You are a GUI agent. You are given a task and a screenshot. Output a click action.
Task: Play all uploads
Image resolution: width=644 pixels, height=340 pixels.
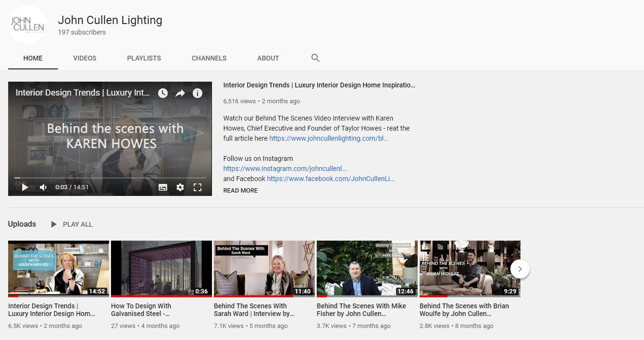pyautogui.click(x=72, y=224)
